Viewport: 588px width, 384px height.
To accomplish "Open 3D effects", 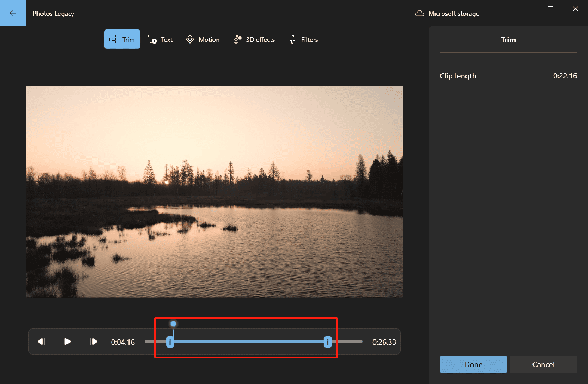I will [254, 39].
